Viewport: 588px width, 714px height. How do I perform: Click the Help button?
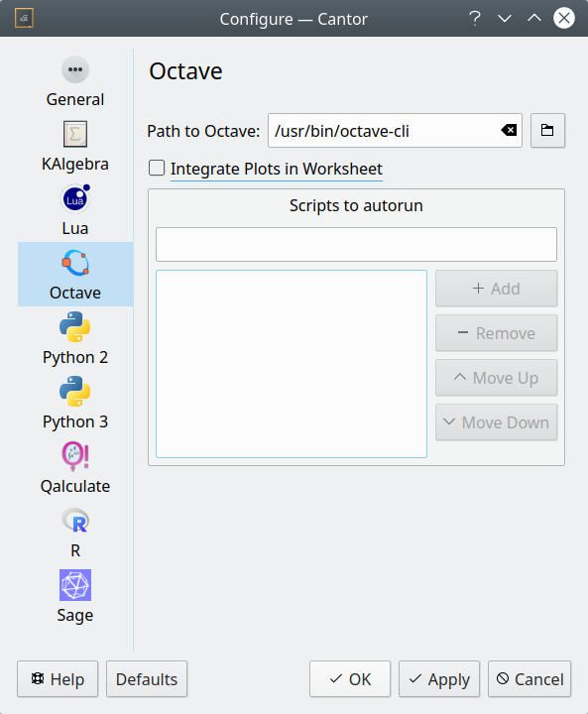pos(58,679)
